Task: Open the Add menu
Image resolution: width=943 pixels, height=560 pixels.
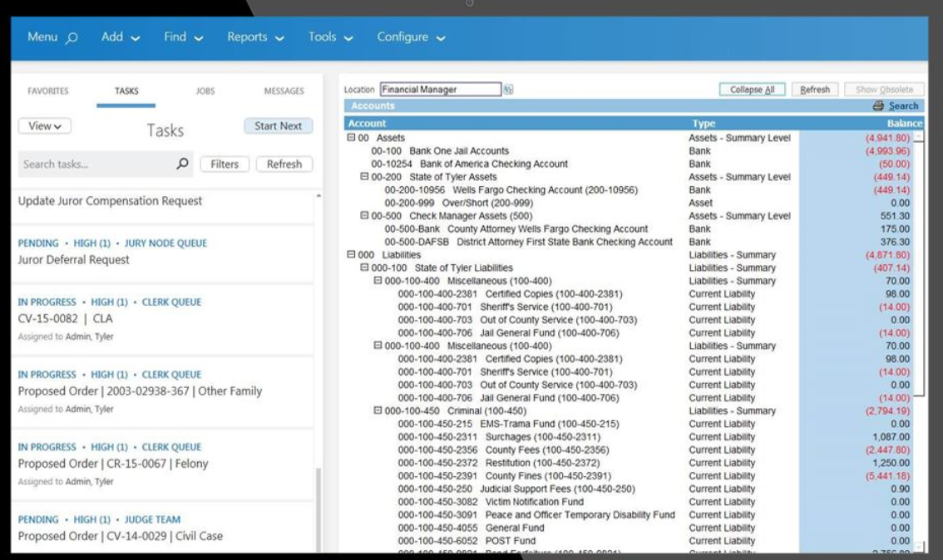Action: (x=121, y=37)
